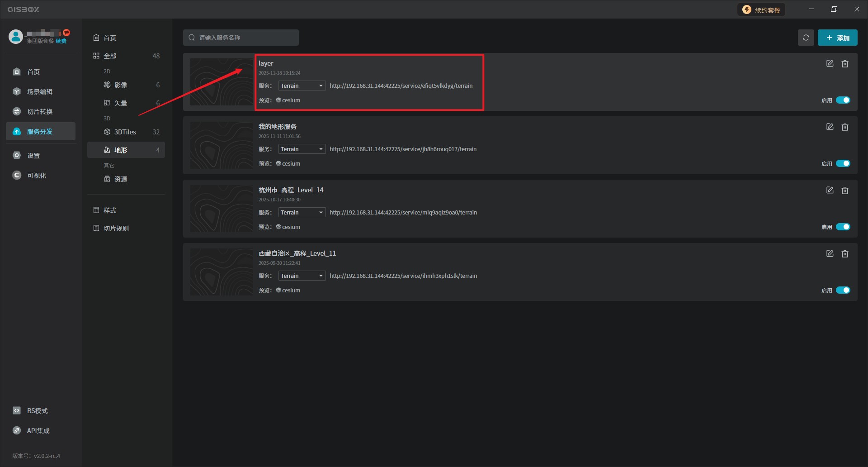Image resolution: width=868 pixels, height=467 pixels.
Task: Open 场景编辑 in the left sidebar
Action: 39,92
